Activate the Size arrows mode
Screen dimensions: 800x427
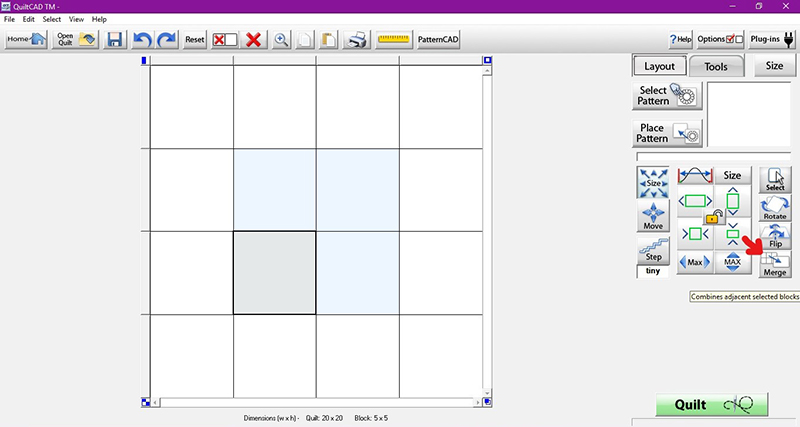coord(653,182)
